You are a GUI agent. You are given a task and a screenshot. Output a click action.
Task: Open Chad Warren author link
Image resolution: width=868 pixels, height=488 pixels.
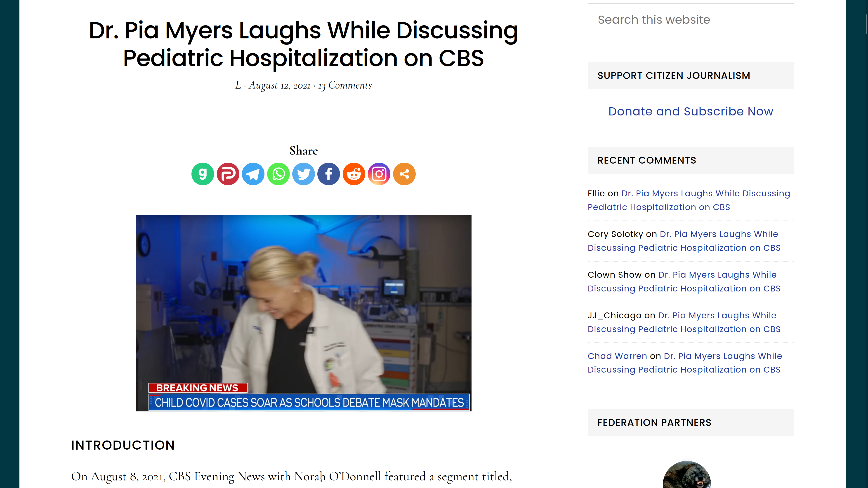pyautogui.click(x=617, y=356)
